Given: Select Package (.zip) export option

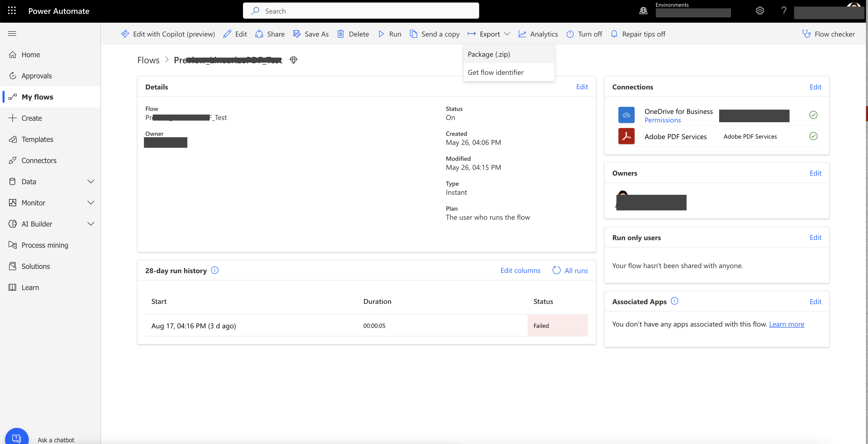Looking at the screenshot, I should point(489,54).
